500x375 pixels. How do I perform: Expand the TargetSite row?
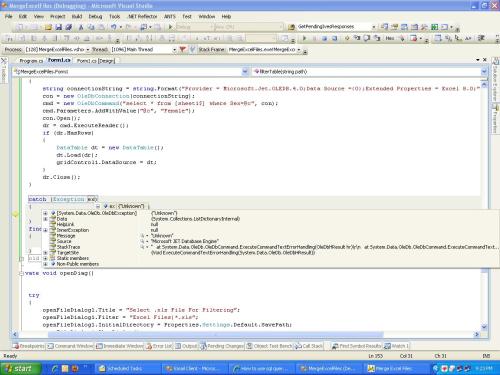(45, 253)
